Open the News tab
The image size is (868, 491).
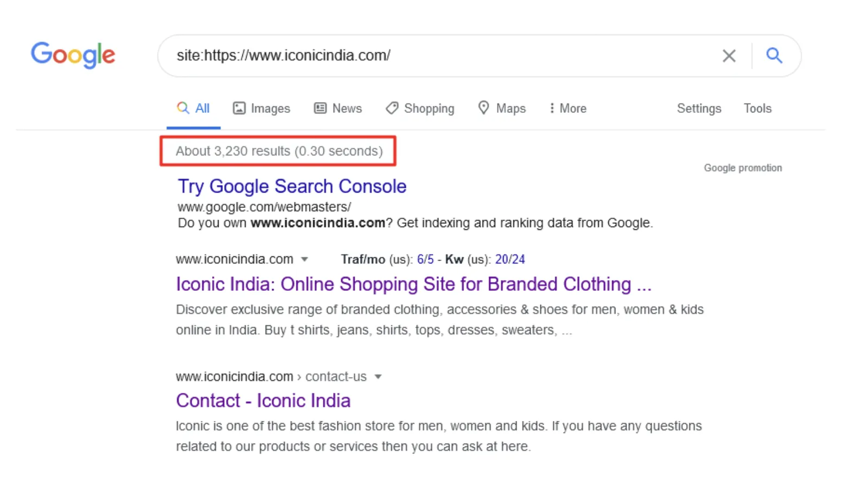coord(338,109)
